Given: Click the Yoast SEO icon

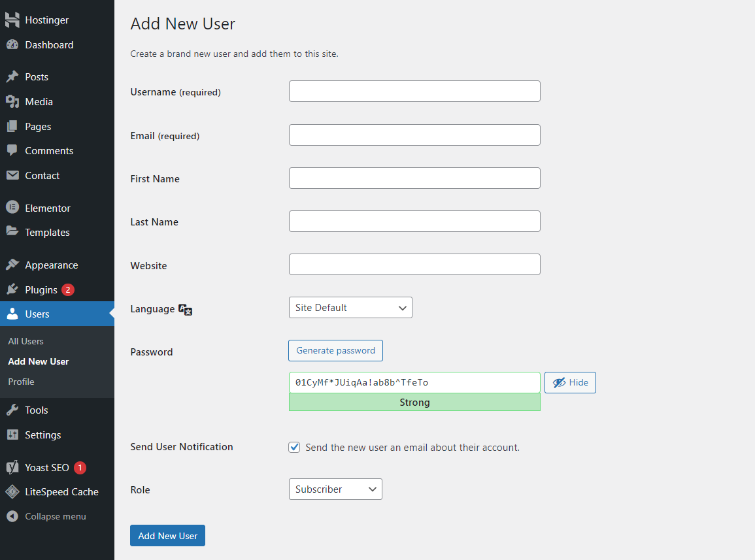Looking at the screenshot, I should (x=12, y=468).
